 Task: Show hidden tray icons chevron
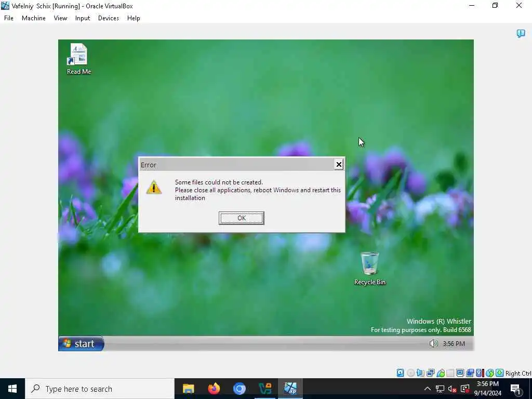click(428, 389)
